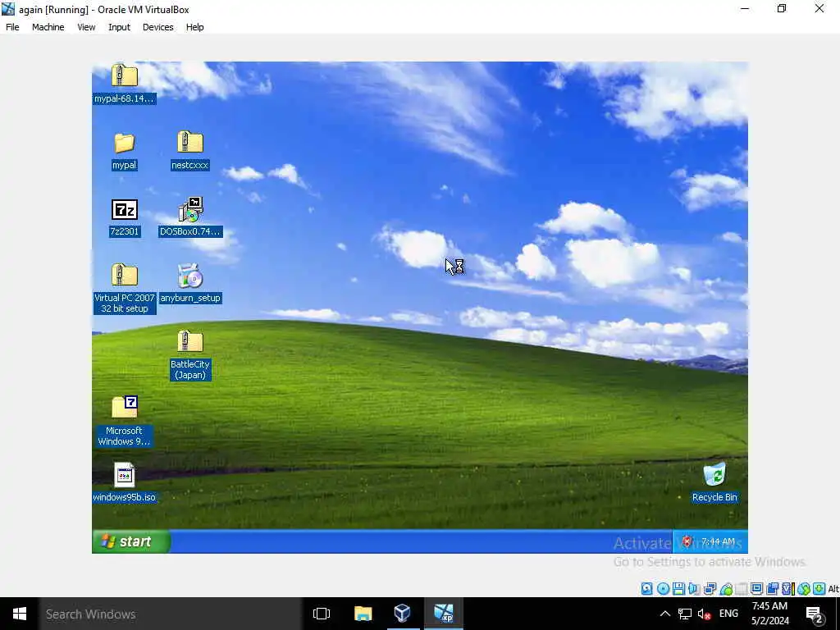
Task: Open Task View on host taskbar
Action: [322, 614]
